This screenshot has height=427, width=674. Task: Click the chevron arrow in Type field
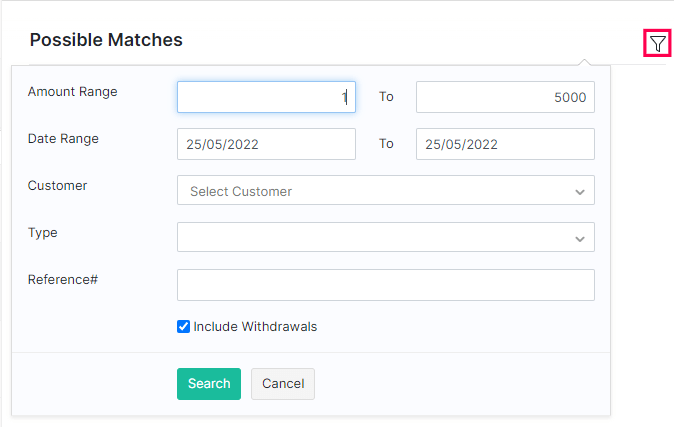(580, 238)
